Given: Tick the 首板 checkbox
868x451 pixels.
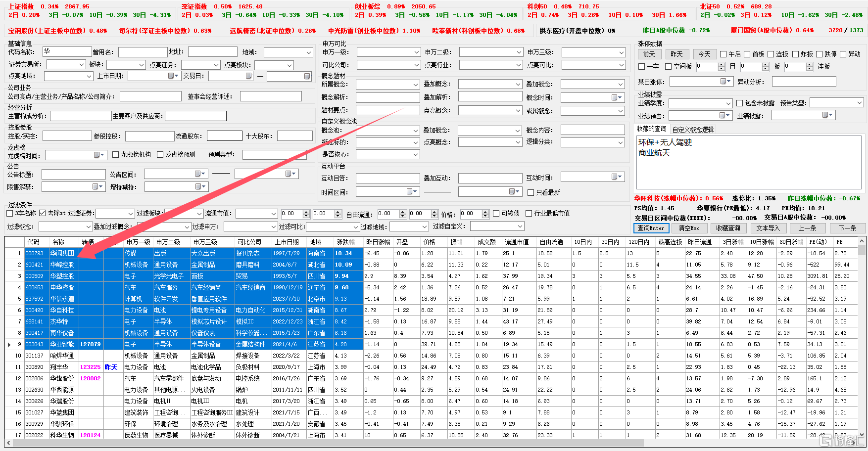Looking at the screenshot, I should (747, 54).
